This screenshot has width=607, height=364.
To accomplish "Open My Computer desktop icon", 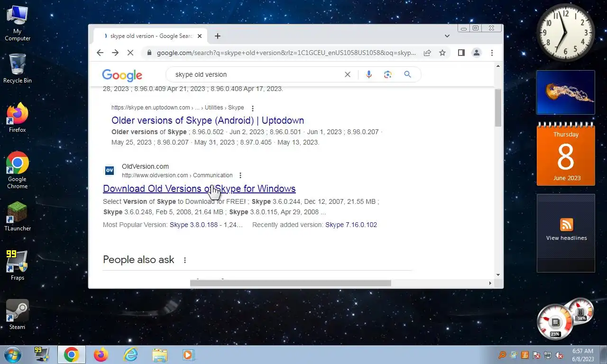I will [x=18, y=23].
